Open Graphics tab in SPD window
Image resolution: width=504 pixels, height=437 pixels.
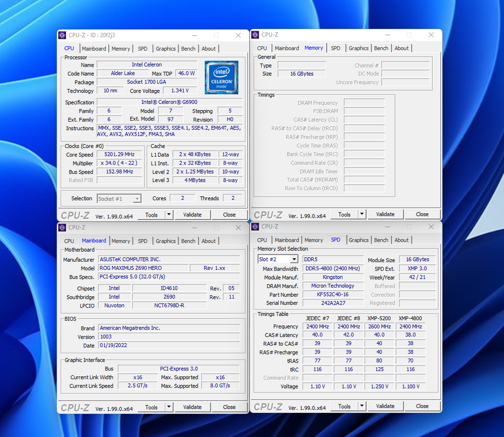(359, 240)
